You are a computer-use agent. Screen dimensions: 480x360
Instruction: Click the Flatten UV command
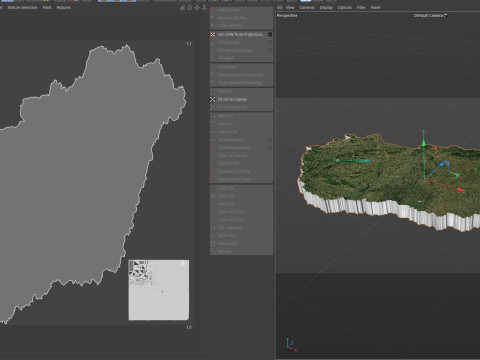pyautogui.click(x=241, y=163)
